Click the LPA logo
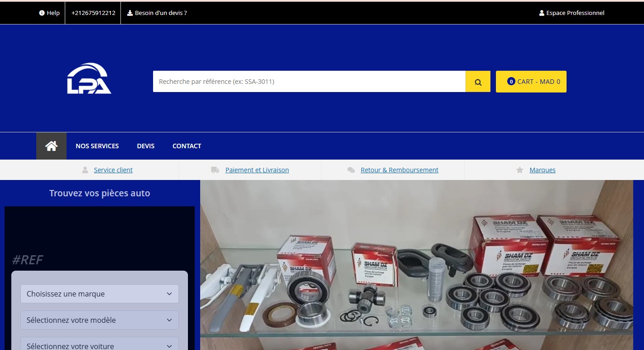Image resolution: width=644 pixels, height=350 pixels. click(89, 78)
